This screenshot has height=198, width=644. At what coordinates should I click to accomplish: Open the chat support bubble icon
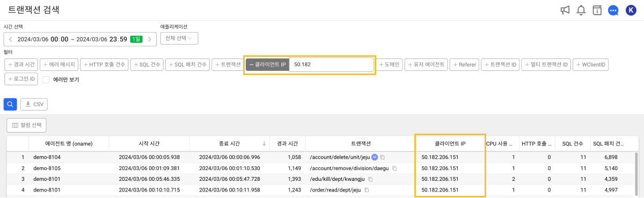point(613,10)
